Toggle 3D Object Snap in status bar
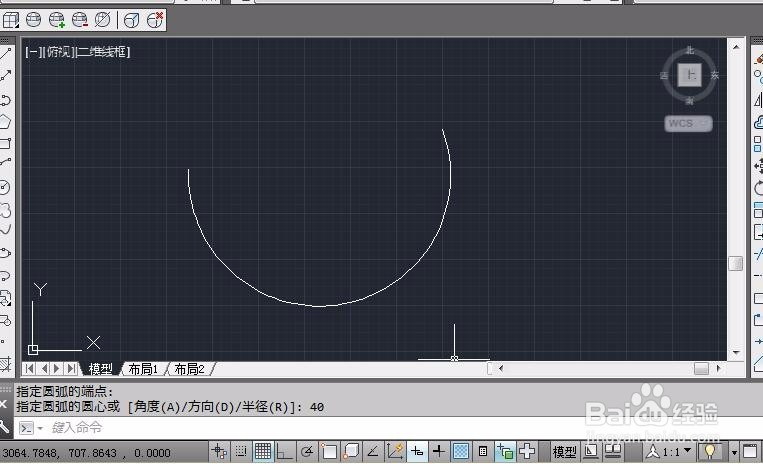This screenshot has height=464, width=763. pyautogui.click(x=351, y=452)
